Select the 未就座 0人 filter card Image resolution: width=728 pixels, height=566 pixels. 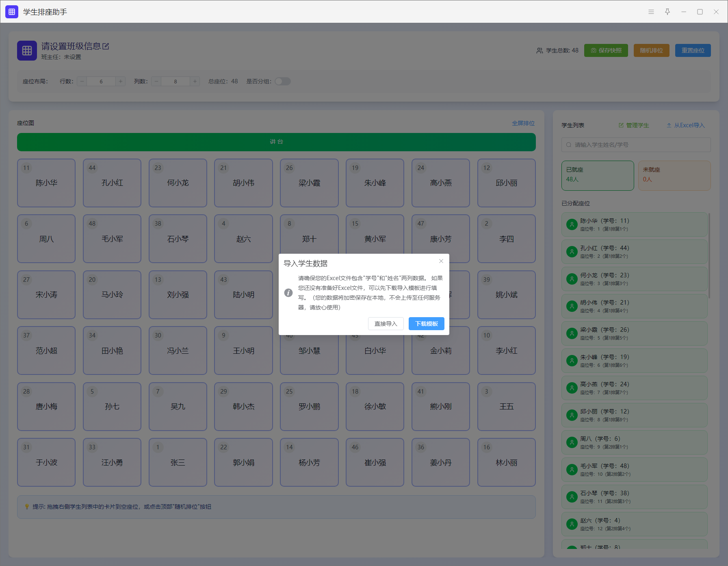674,175
